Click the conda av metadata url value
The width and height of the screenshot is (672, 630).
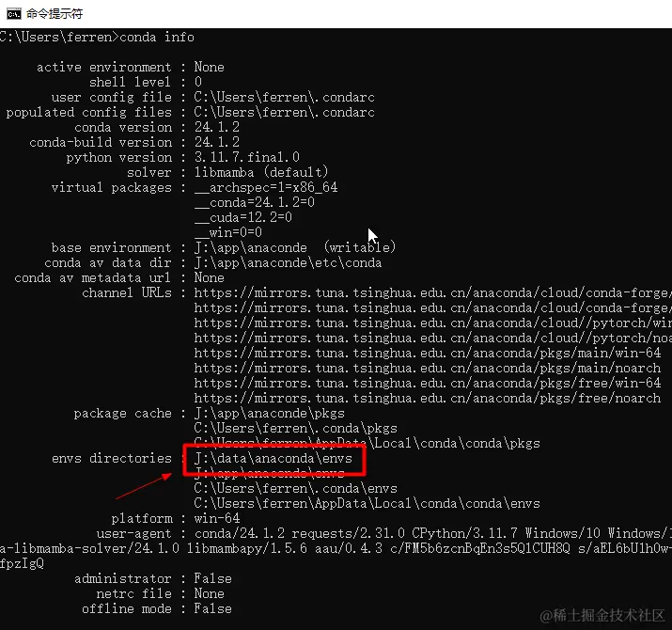tap(210, 278)
